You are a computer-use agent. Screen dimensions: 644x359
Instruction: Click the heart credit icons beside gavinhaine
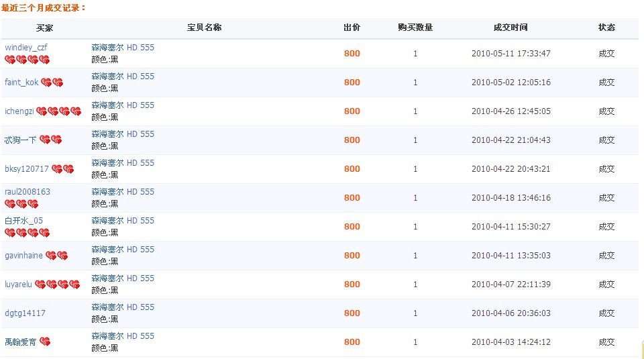pos(56,256)
